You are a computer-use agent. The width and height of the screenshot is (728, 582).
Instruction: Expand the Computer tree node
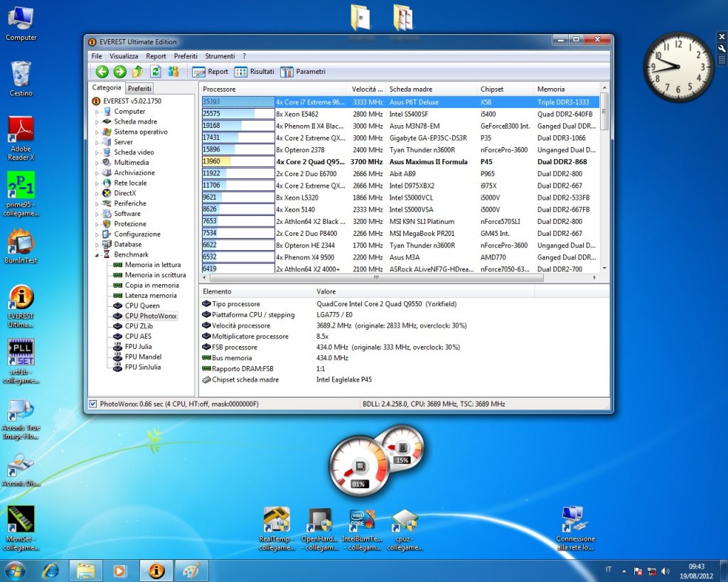click(x=97, y=112)
